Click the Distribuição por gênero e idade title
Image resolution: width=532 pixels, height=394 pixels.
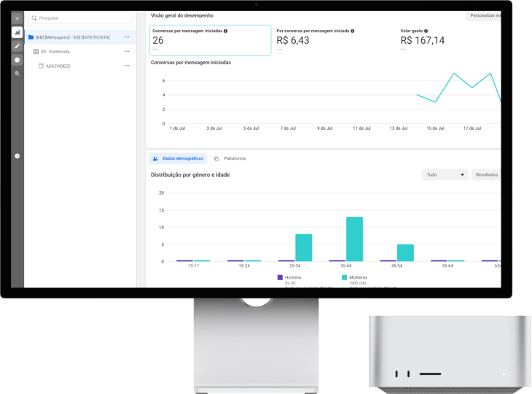pyautogui.click(x=190, y=174)
